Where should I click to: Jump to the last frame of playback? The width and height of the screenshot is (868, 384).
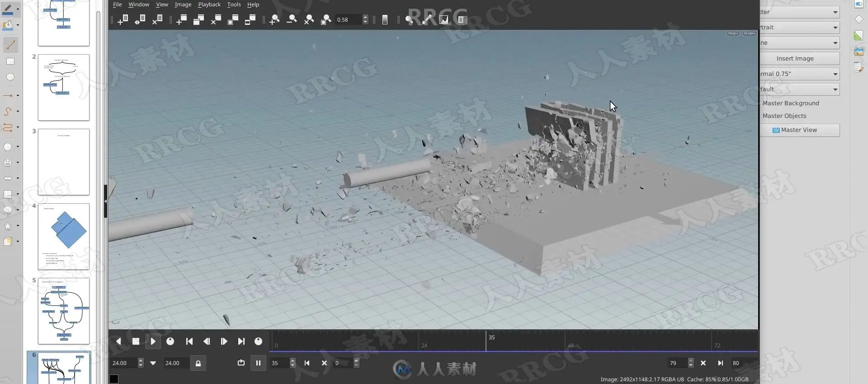pos(241,342)
